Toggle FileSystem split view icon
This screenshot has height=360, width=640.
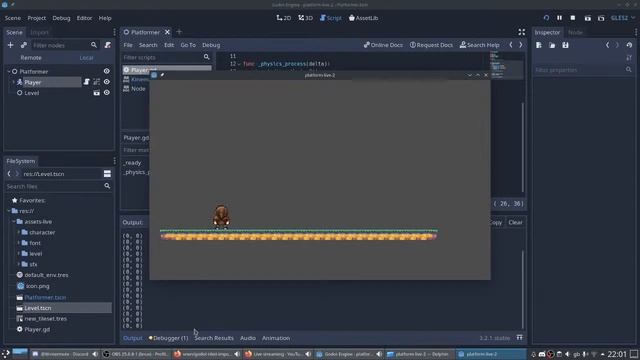tap(107, 174)
